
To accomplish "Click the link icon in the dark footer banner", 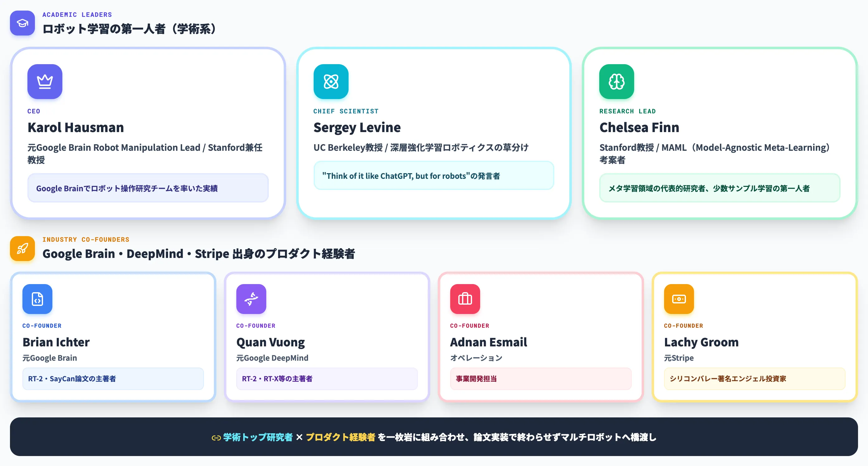I will [x=216, y=438].
